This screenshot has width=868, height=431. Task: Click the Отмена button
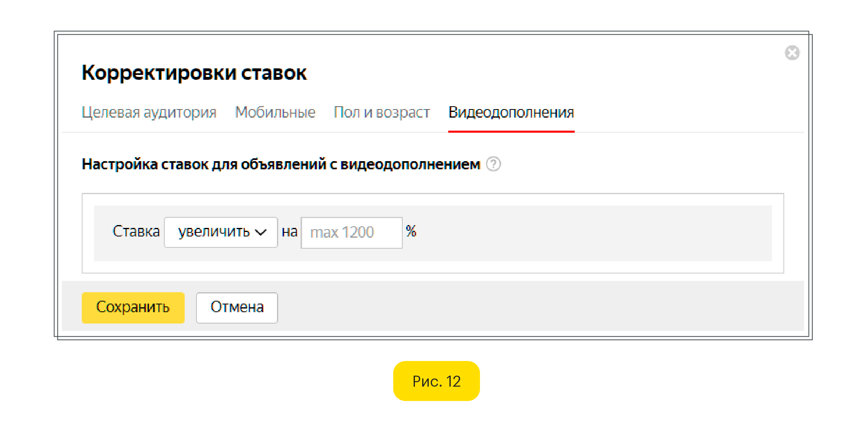(237, 307)
